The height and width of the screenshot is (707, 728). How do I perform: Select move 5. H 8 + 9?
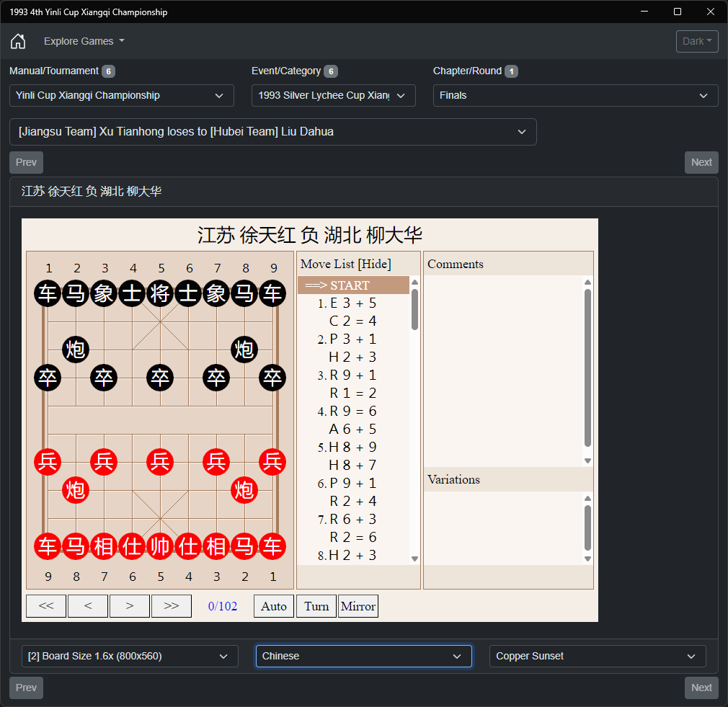coord(353,447)
